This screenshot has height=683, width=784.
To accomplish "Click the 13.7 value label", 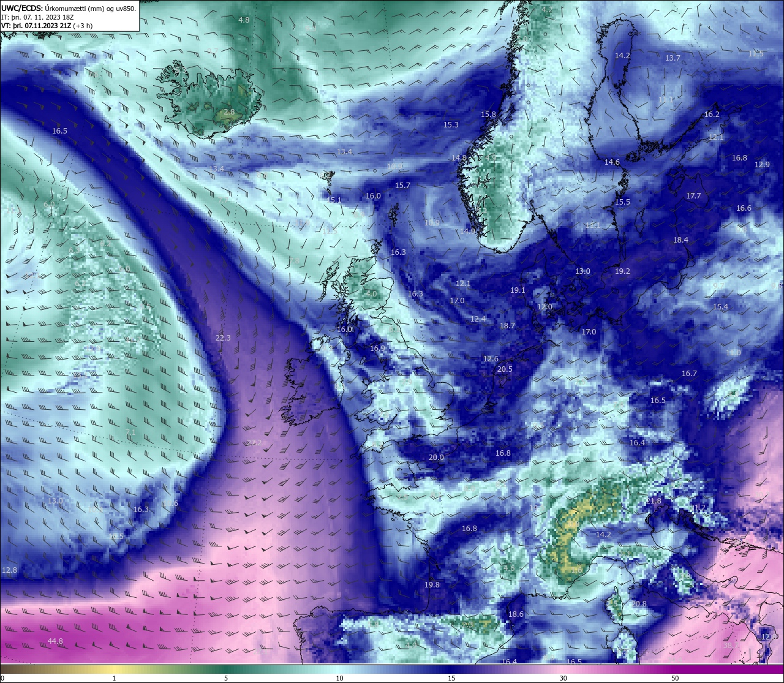I will pyautogui.click(x=673, y=58).
